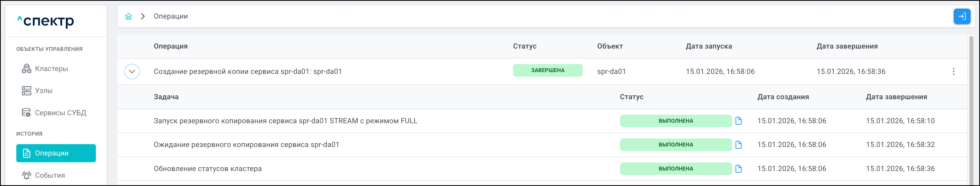
Task: Click the Дата запуска column header
Action: pos(708,47)
